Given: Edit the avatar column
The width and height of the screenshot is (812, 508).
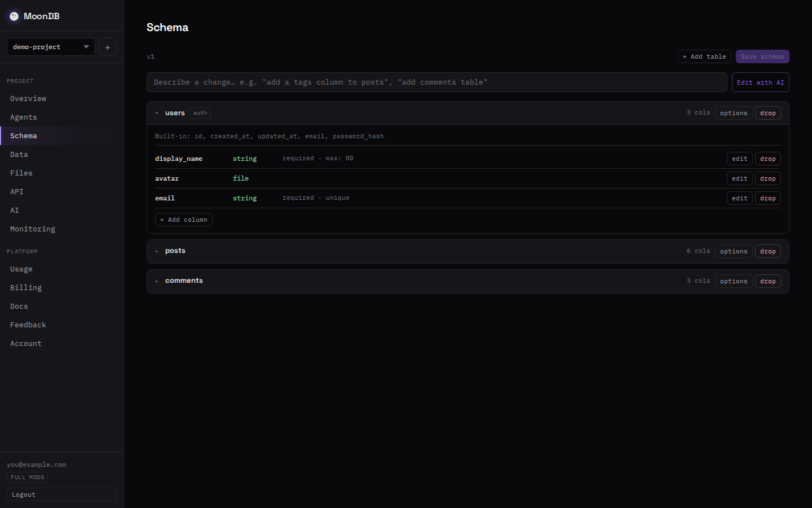Looking at the screenshot, I should [x=740, y=178].
